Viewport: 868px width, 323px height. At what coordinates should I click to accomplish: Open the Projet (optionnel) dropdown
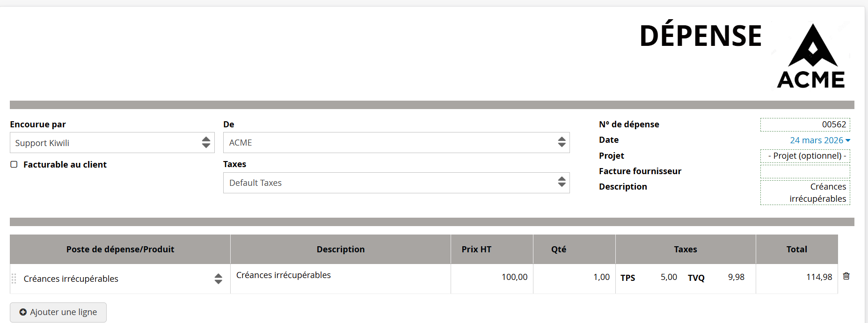[805, 156]
